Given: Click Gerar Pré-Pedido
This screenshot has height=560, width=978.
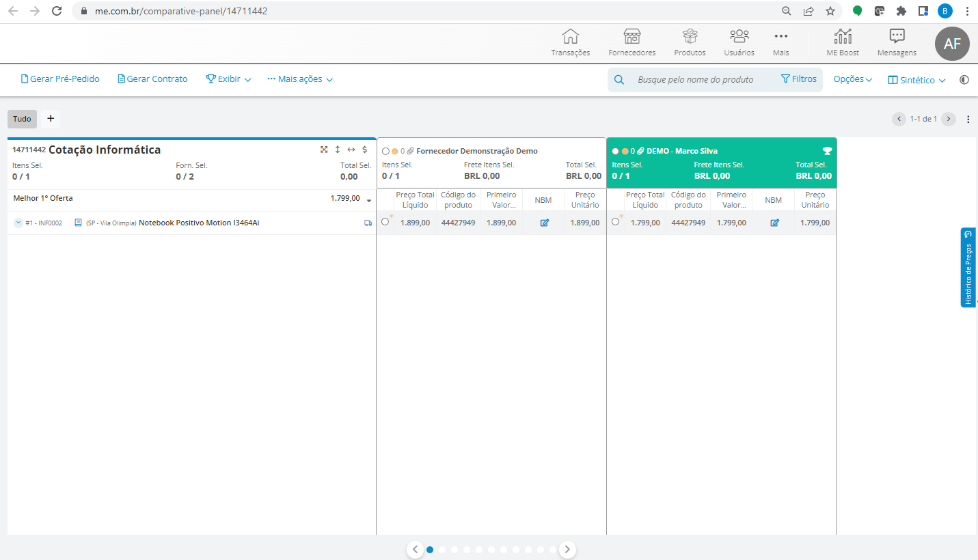Looking at the screenshot, I should pyautogui.click(x=60, y=79).
